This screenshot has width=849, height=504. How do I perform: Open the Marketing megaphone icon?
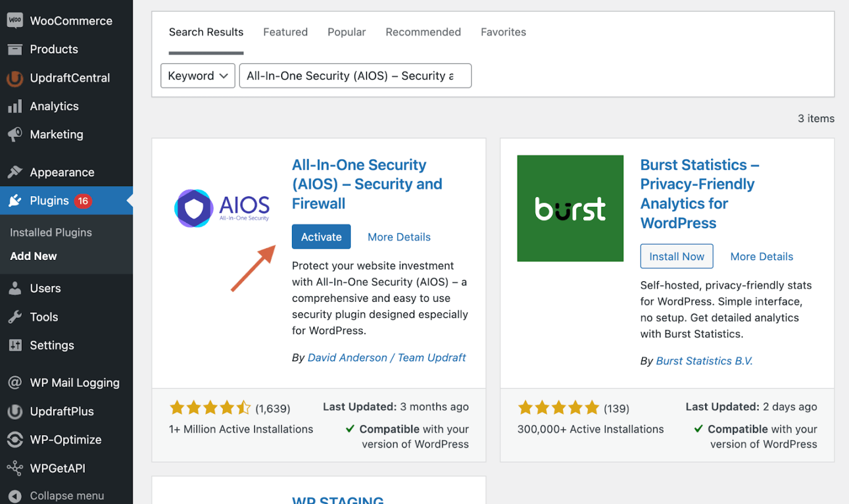click(14, 134)
